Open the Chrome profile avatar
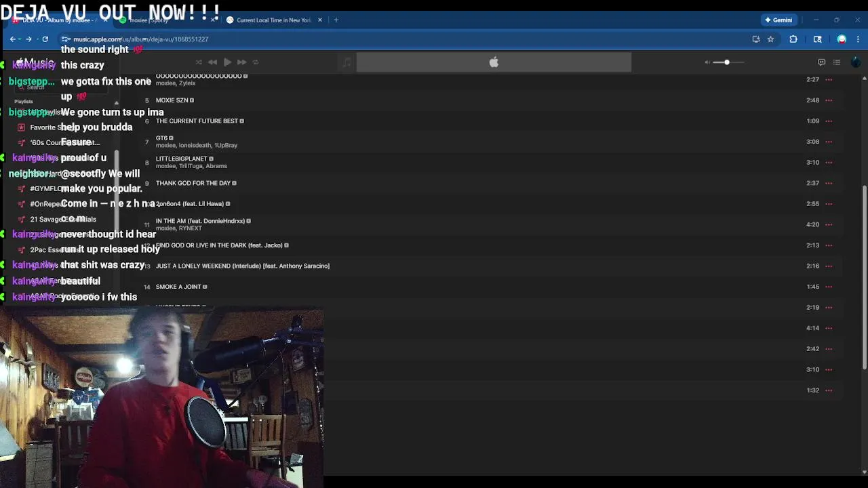This screenshot has width=868, height=488. 842,39
